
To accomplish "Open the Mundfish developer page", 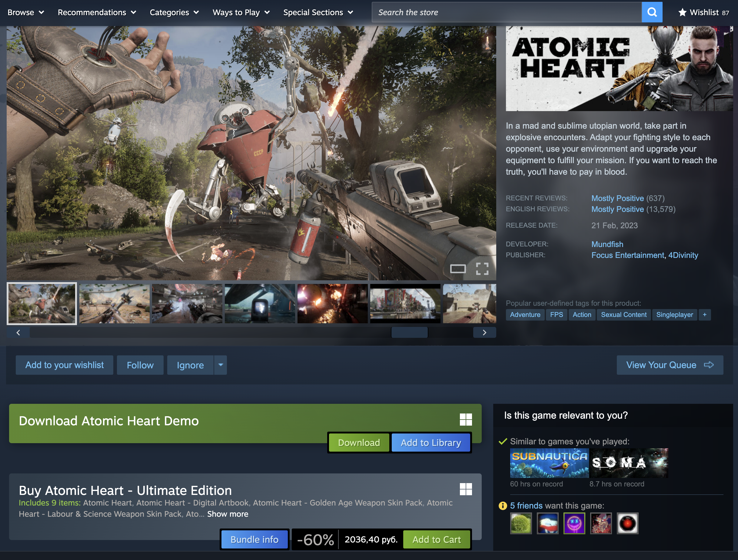I will tap(607, 244).
